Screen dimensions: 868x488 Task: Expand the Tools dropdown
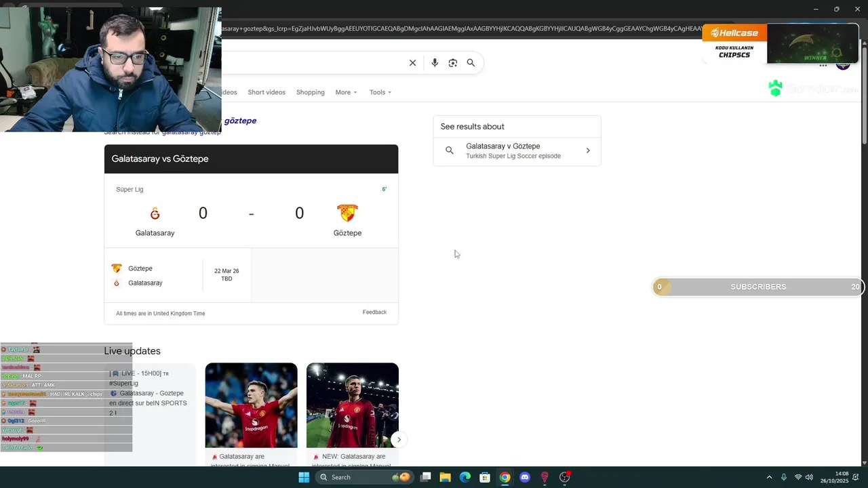point(380,92)
